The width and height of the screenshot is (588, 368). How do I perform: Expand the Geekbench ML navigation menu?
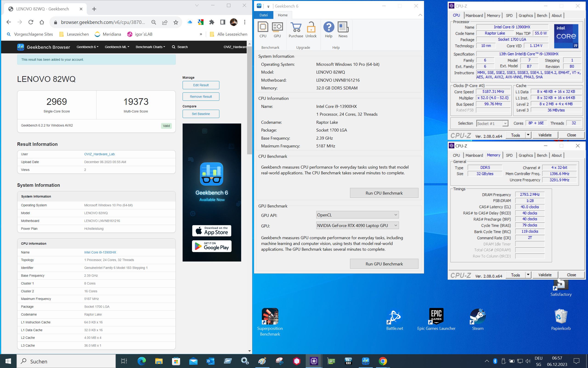[117, 47]
